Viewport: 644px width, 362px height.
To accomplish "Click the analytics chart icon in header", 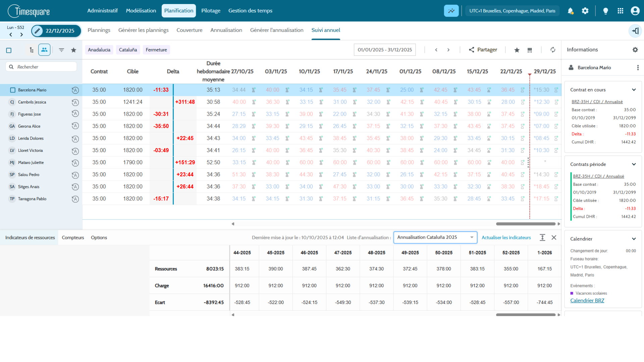I will (x=451, y=11).
